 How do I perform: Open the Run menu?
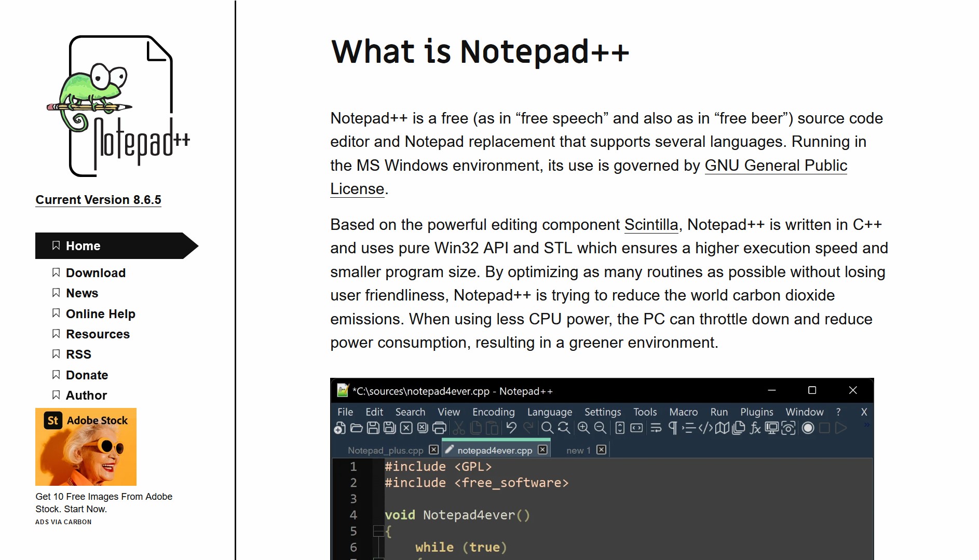pos(719,412)
